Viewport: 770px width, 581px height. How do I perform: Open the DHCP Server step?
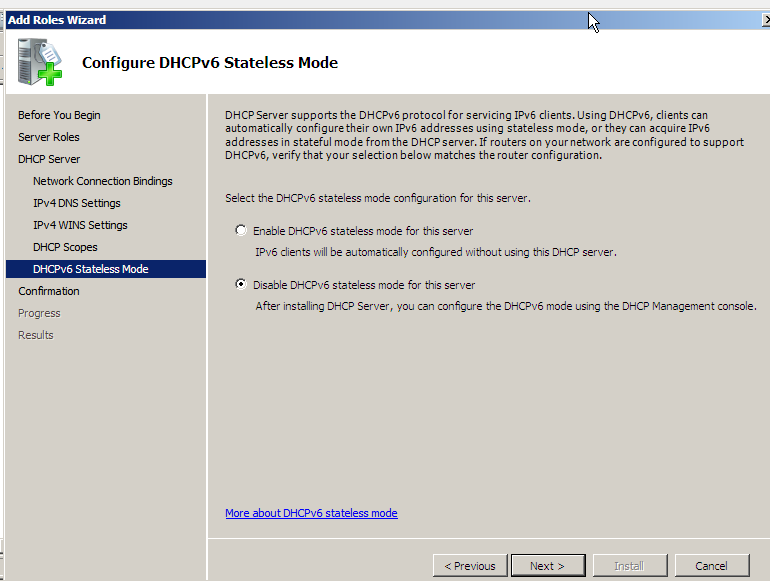[49, 159]
